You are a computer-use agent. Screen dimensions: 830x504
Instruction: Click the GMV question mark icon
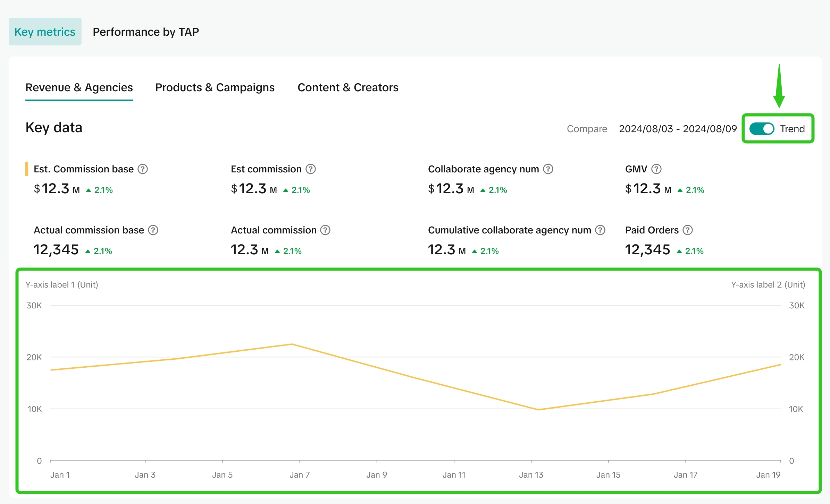pos(656,169)
